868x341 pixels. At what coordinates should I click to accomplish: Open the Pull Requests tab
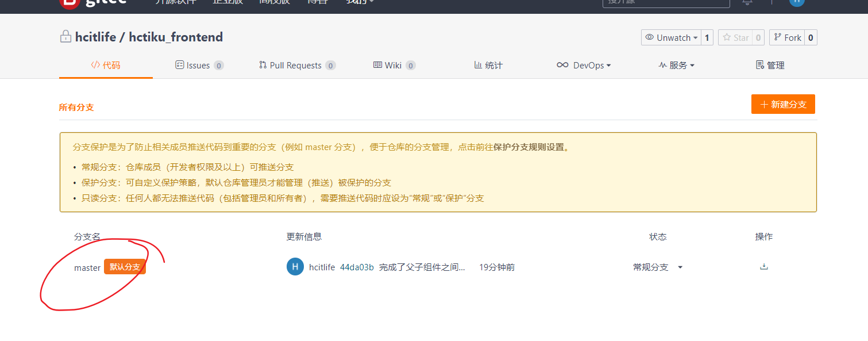[x=297, y=65]
